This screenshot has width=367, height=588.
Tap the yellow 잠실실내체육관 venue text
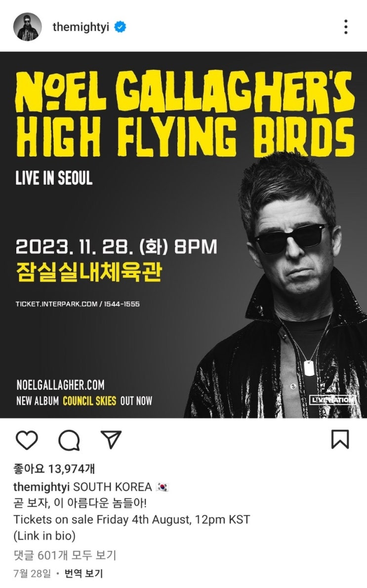[89, 272]
